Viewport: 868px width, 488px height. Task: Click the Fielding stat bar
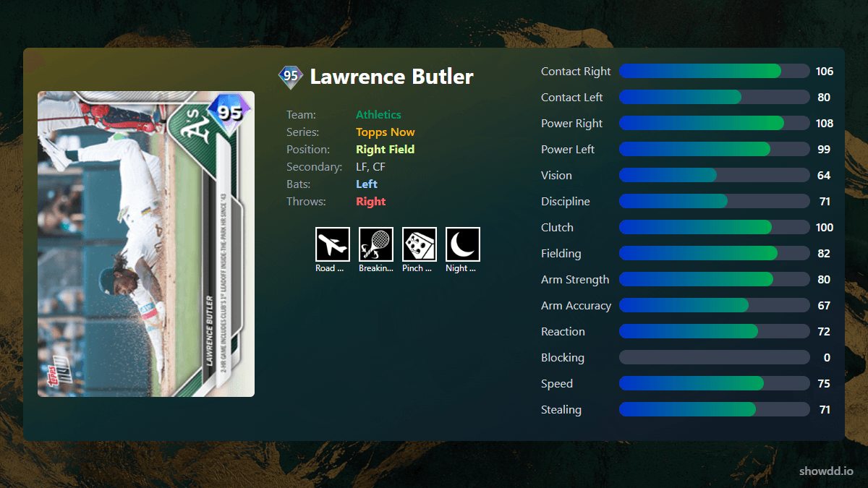(x=715, y=253)
